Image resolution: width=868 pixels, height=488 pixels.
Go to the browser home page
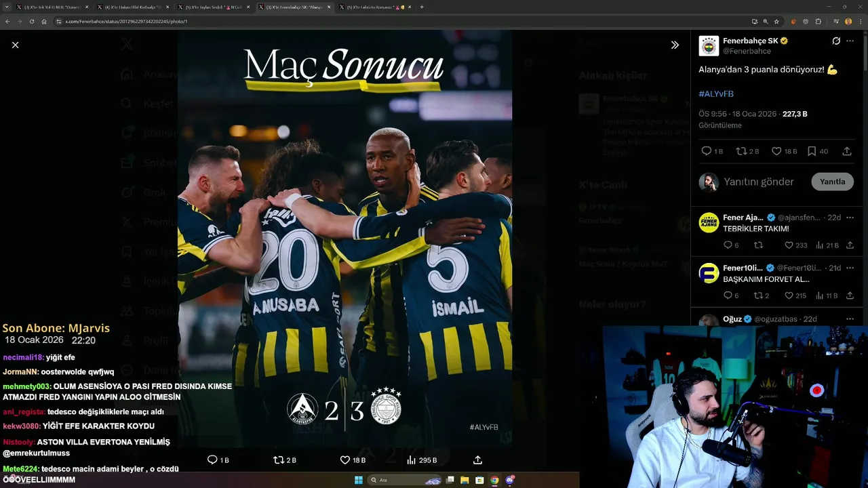(43, 21)
